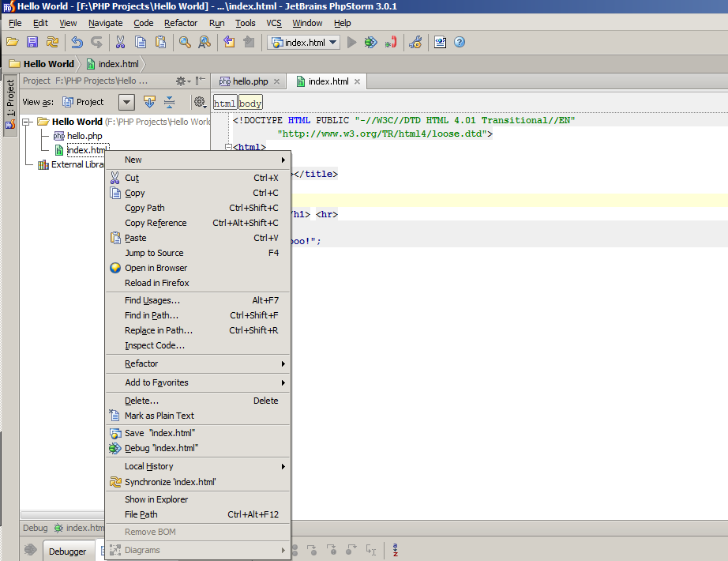Open the VCS menu

click(274, 23)
